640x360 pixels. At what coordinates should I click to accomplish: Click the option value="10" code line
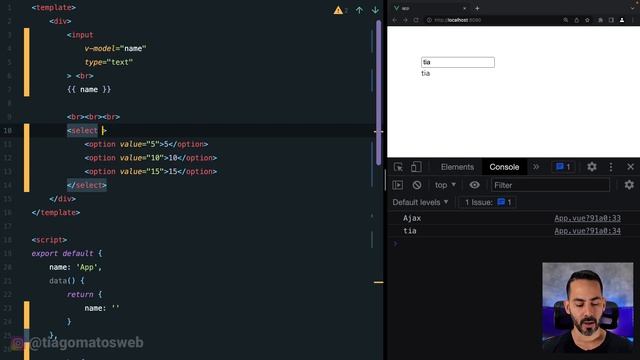(151, 158)
